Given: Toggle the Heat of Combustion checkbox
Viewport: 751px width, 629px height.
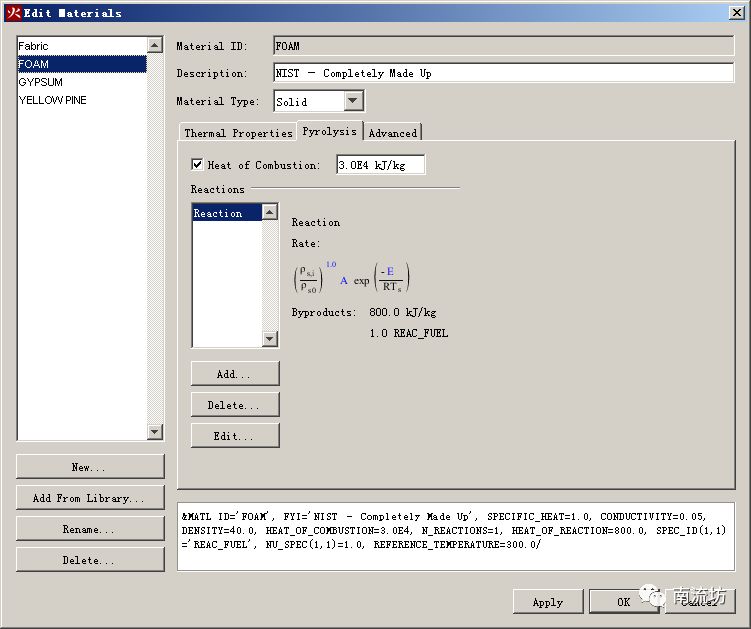Looking at the screenshot, I should click(197, 165).
